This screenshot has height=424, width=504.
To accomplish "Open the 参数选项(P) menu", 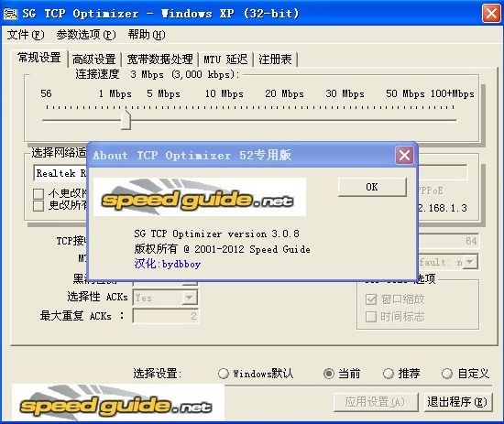I will pyautogui.click(x=86, y=35).
